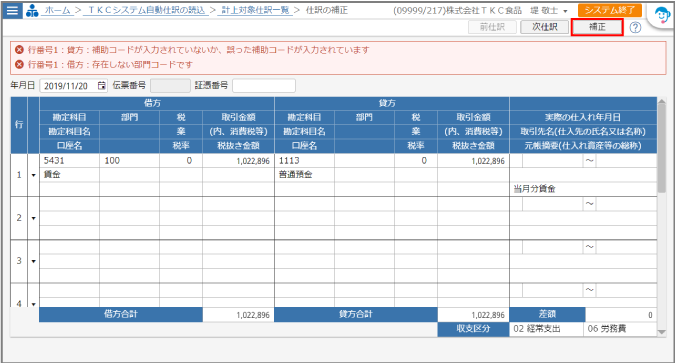Click the company name (09999/217)株式会社ＴＫＣ食品
675x363 pixels.
coord(457,11)
